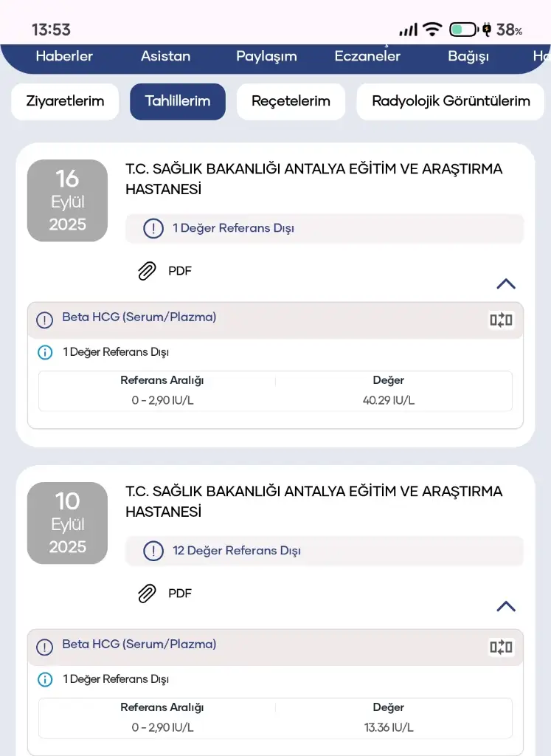Switch to the Ziyaretlerim tab
Image resolution: width=551 pixels, height=756 pixels.
65,101
